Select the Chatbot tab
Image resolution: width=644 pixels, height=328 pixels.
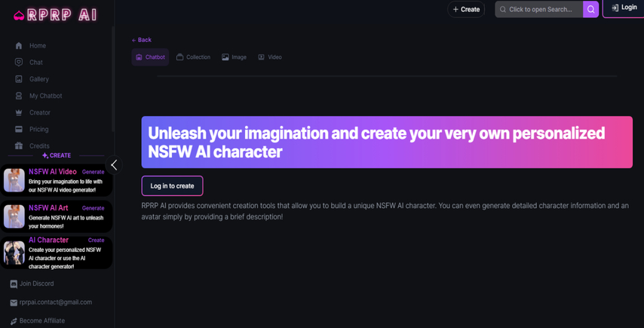150,57
